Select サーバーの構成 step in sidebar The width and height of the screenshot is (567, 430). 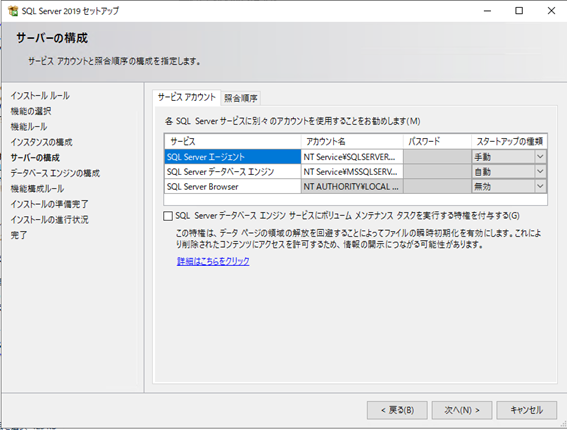35,158
